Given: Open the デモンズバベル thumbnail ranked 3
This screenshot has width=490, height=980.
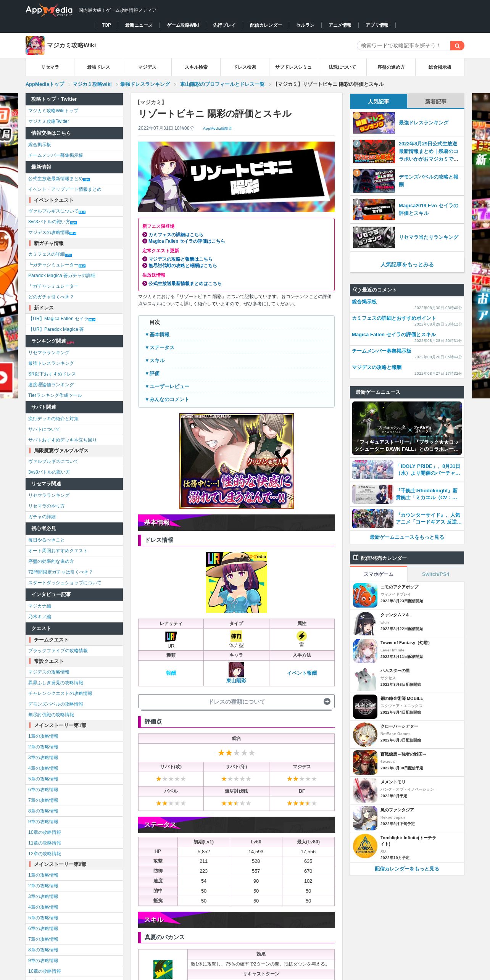Looking at the screenshot, I should coord(374,181).
